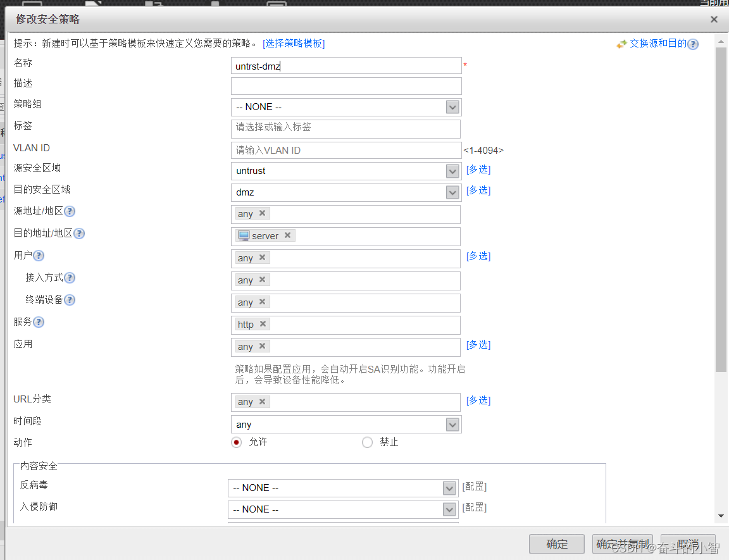The width and height of the screenshot is (729, 560).
Task: Open help icon for 源地址/地区
Action: pos(70,211)
